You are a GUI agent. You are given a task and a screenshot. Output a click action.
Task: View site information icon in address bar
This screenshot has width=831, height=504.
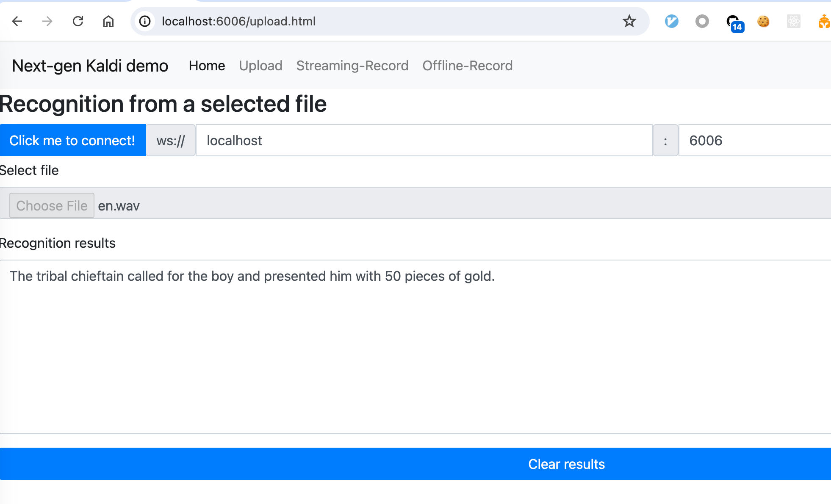[x=145, y=21]
